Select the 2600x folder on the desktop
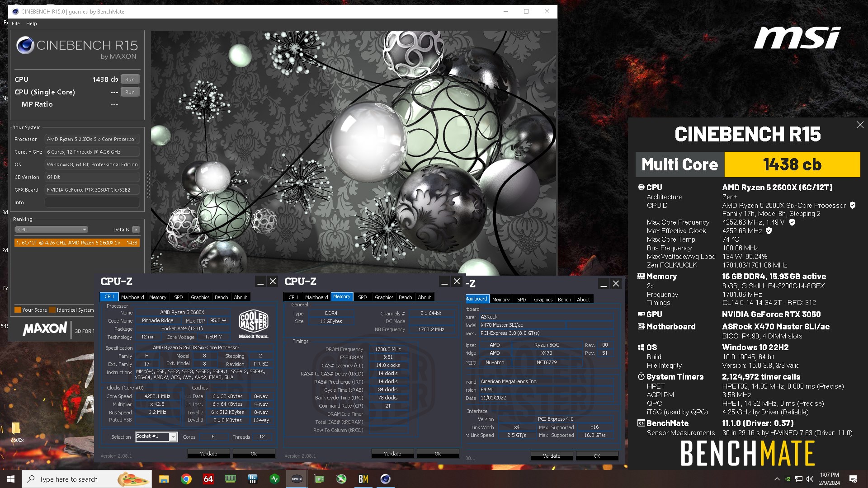The width and height of the screenshot is (868, 488). click(16, 432)
